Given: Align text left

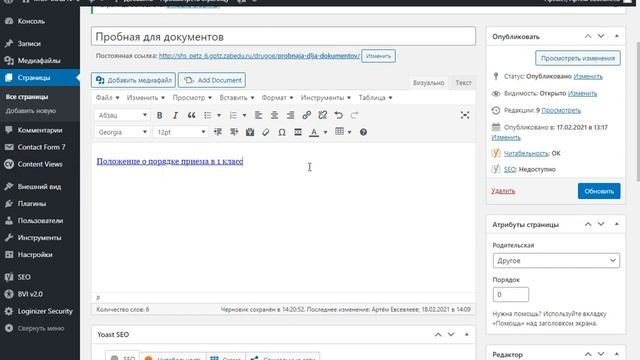Looking at the screenshot, I should 258,116.
